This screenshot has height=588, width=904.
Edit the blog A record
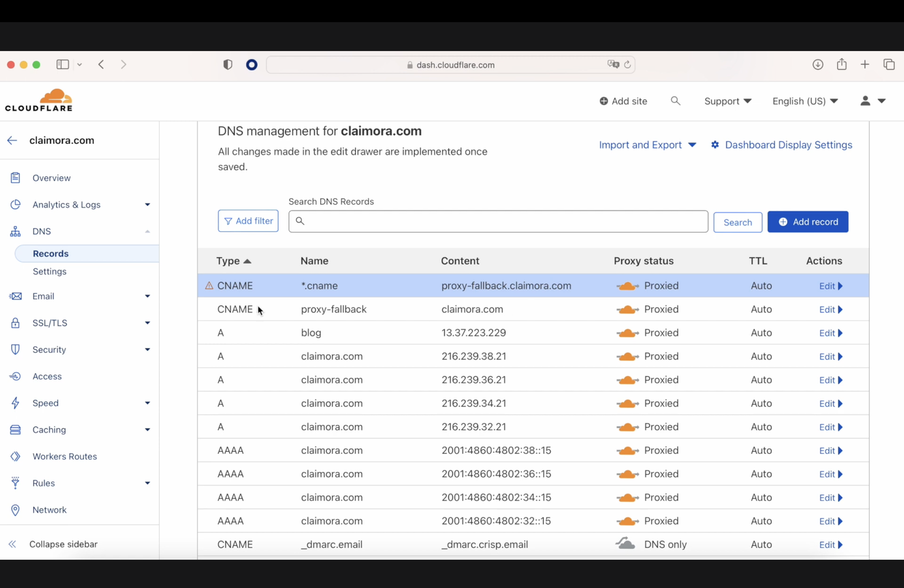[831, 333]
